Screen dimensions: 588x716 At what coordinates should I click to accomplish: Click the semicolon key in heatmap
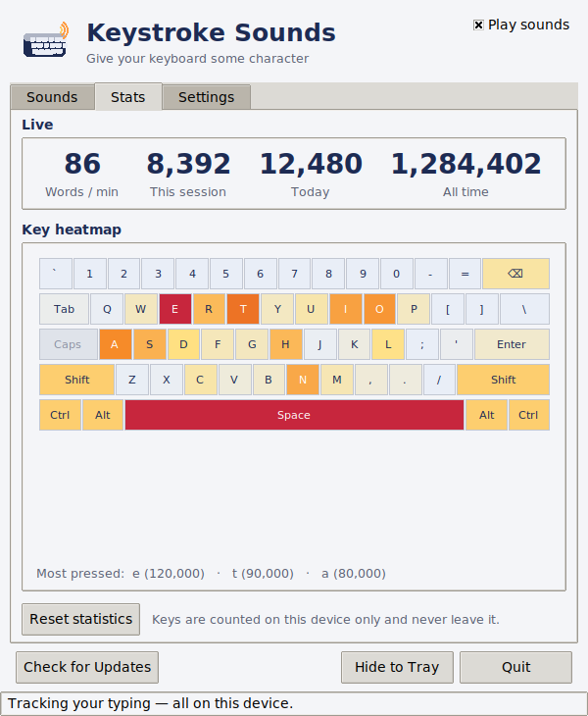(422, 344)
